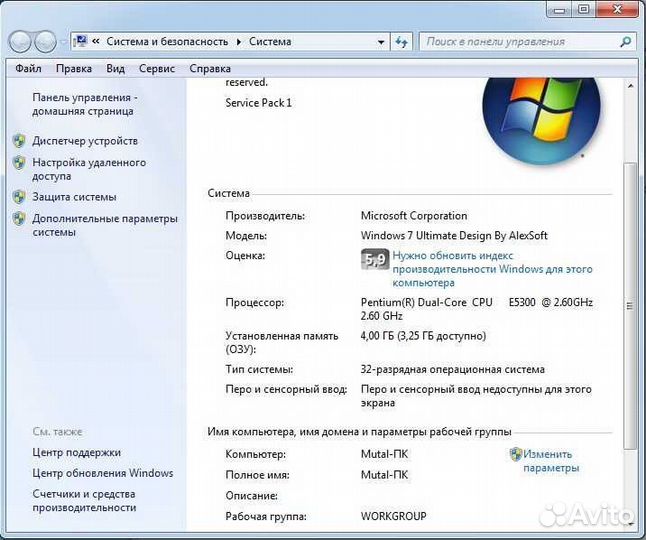The height and width of the screenshot is (540, 646).
Task: Click 'Изменить параметры' link
Action: coord(551,461)
